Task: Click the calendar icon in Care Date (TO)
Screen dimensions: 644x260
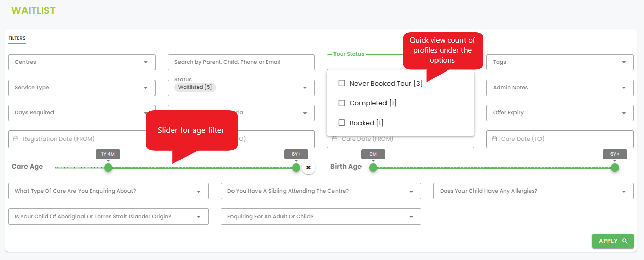Action: (494, 139)
